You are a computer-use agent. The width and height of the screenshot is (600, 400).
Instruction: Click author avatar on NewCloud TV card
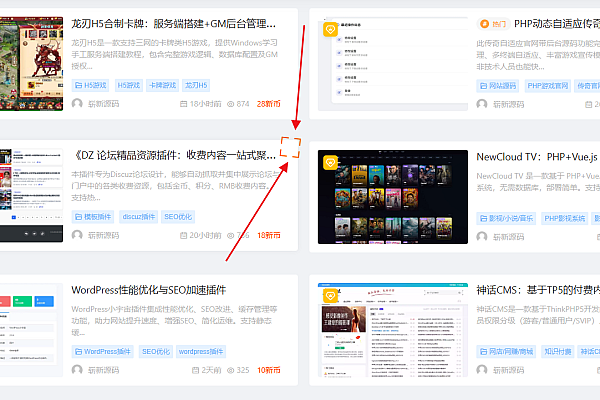[482, 237]
